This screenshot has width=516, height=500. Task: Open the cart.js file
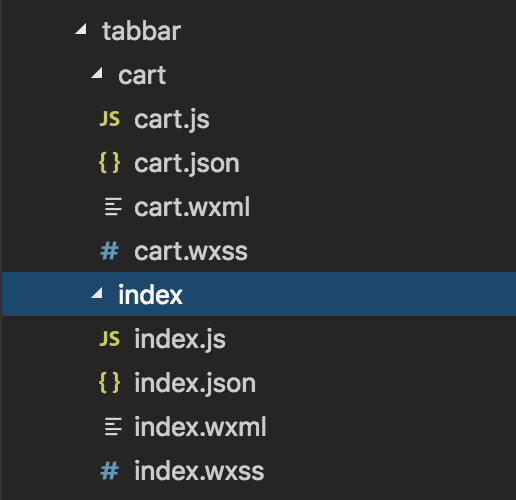[x=172, y=119]
